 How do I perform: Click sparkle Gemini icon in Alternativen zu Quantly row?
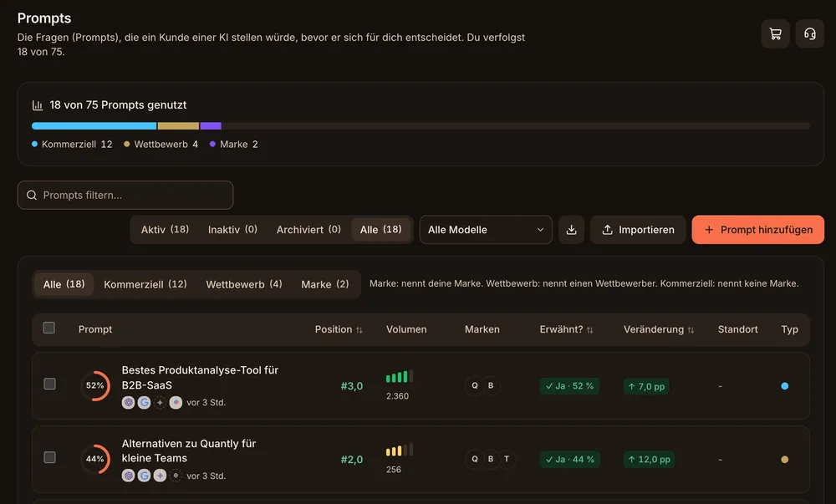coord(160,476)
